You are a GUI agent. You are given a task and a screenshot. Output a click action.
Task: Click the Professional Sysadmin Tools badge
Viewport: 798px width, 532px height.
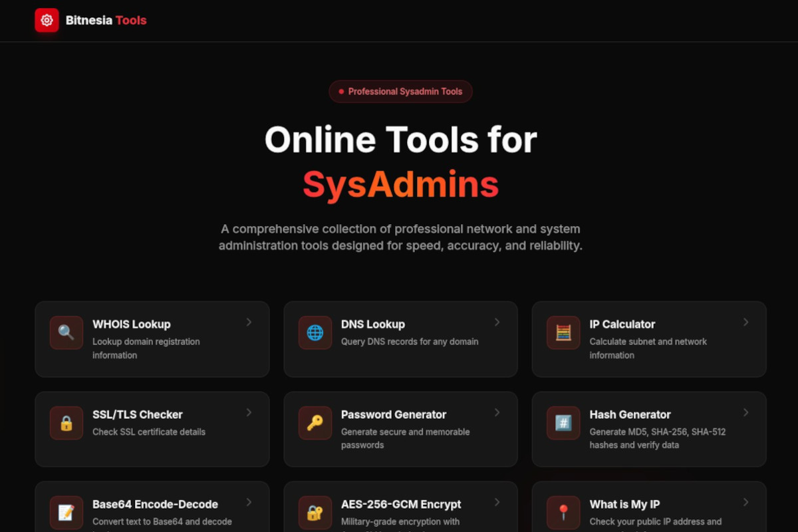(x=400, y=92)
